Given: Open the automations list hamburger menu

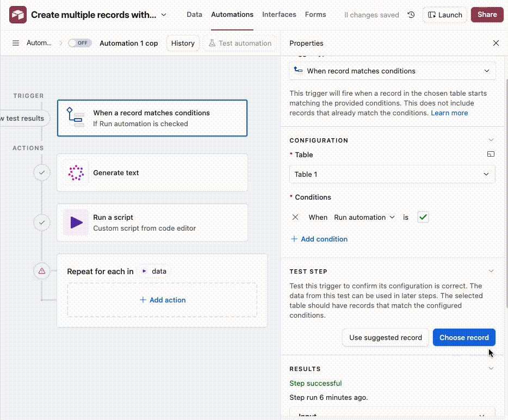Looking at the screenshot, I should (x=16, y=43).
